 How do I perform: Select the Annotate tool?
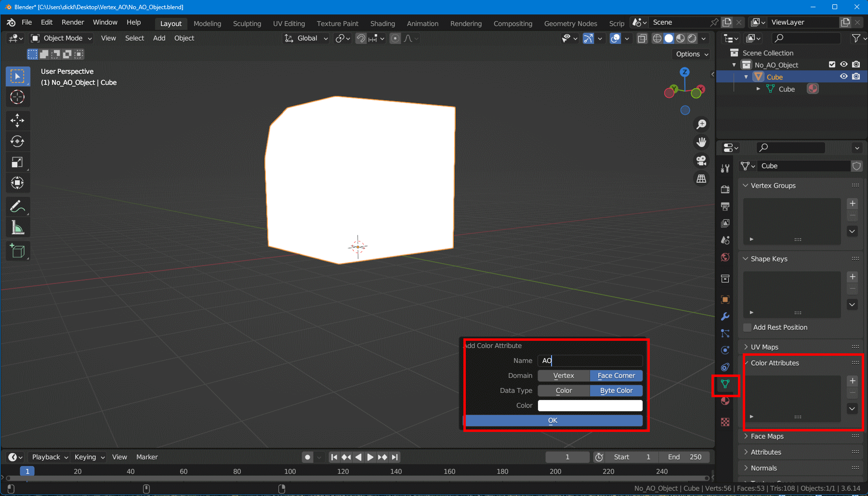tap(17, 207)
